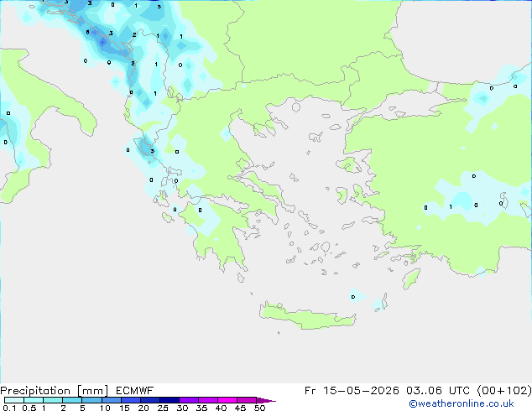532x411 pixels.
Task: Pick the 1–2 mm legend color swatch
Action: [53, 400]
